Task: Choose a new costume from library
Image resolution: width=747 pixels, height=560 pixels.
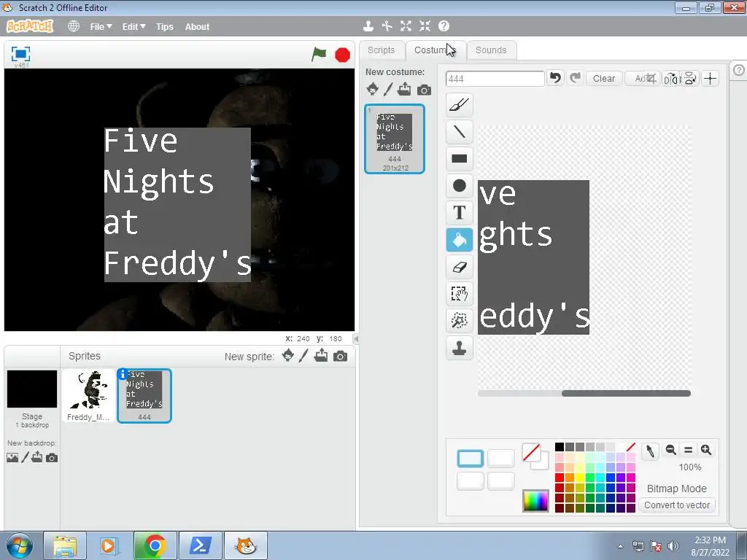Action: click(x=373, y=88)
